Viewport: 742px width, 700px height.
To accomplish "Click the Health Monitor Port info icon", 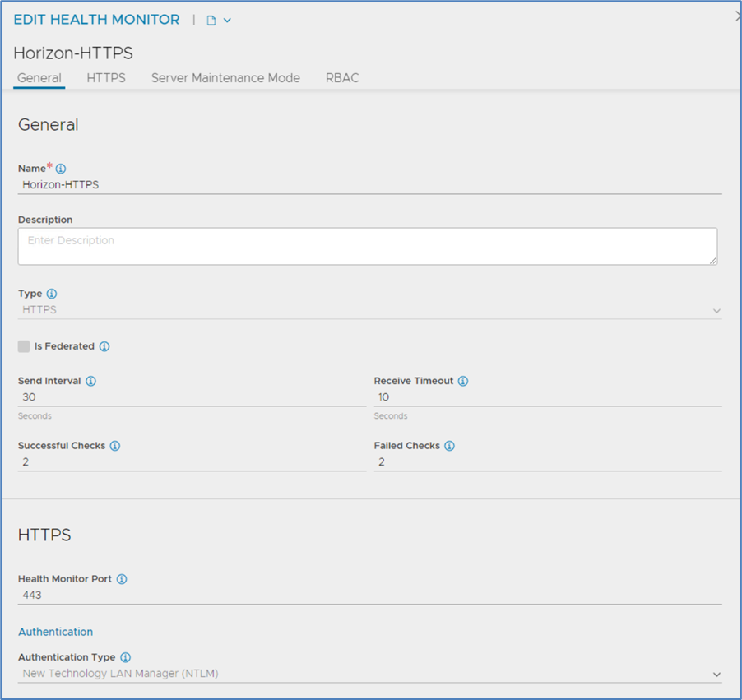I will click(122, 579).
